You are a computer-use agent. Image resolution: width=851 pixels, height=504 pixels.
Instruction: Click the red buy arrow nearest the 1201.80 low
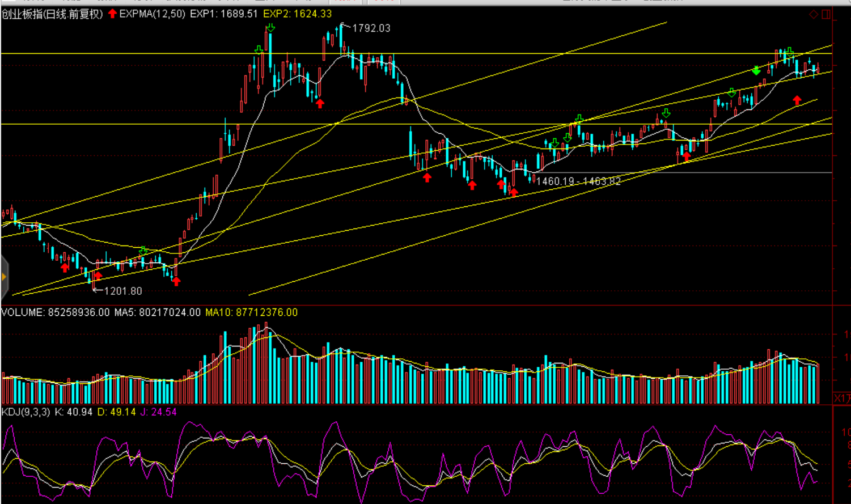pyautogui.click(x=98, y=276)
